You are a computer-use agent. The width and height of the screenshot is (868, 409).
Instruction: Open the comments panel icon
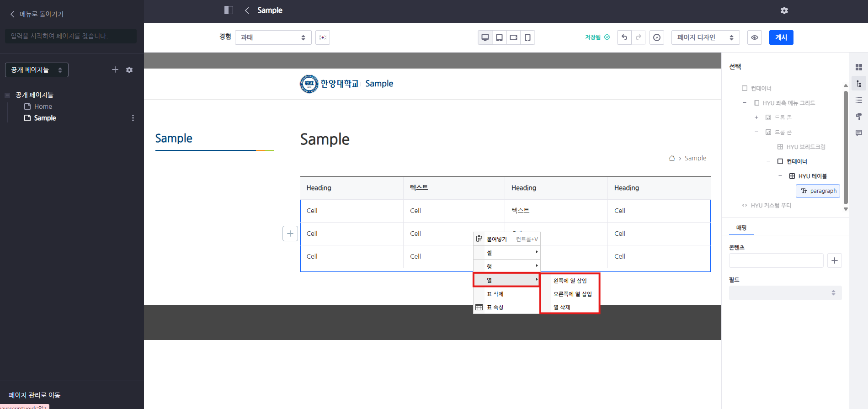(859, 133)
